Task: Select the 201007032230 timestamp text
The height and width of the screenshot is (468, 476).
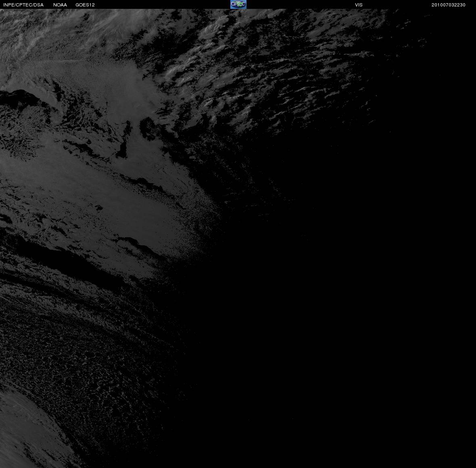Action: (x=449, y=5)
